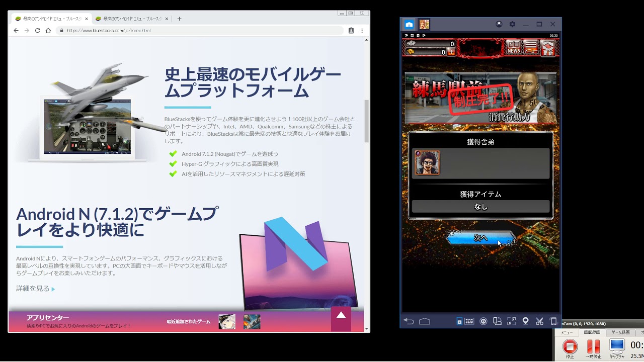Click the multi-instance device icon in BlueStacks
The width and height of the screenshot is (644, 362).
[x=498, y=321]
